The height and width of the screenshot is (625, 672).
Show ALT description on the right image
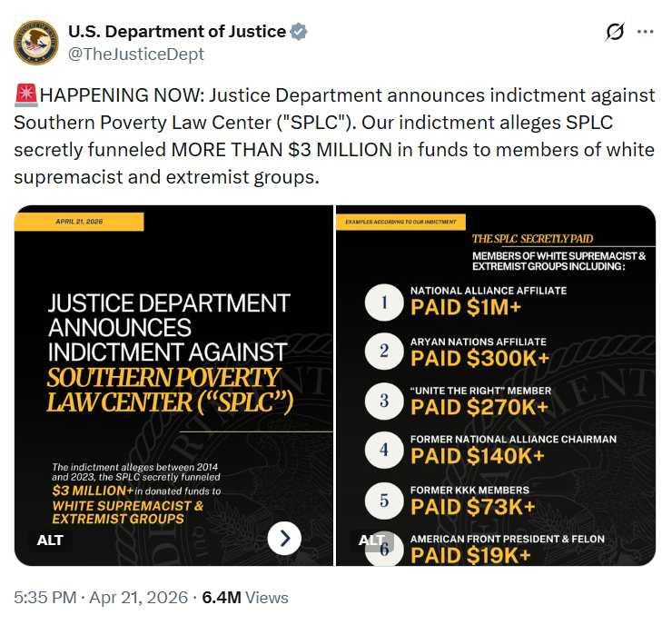372,541
